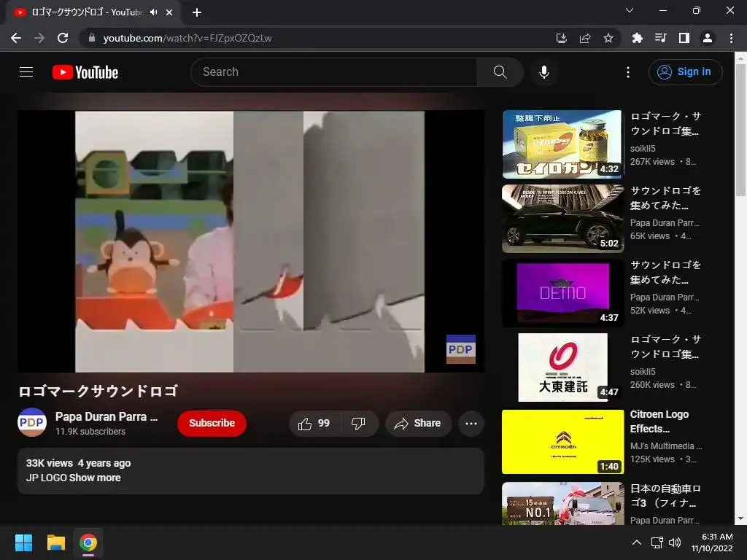
Task: Open the YouTube hamburger guide menu
Action: coord(26,72)
